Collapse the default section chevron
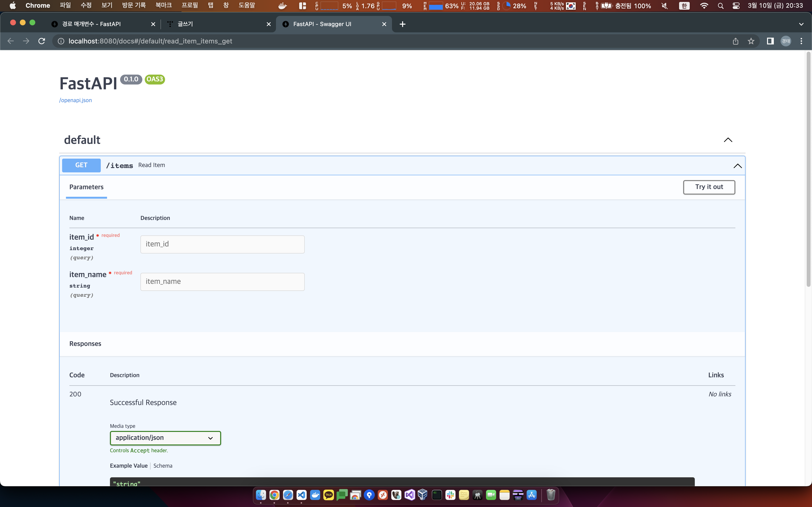The height and width of the screenshot is (507, 812). [x=728, y=140]
